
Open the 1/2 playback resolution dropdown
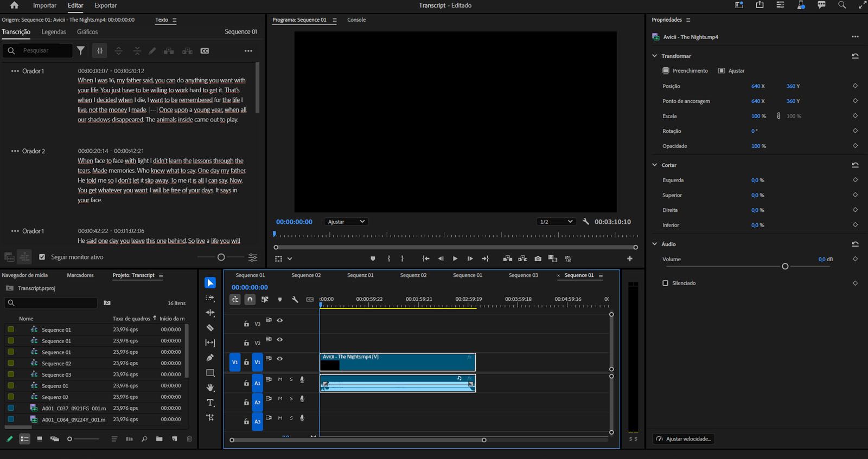[556, 222]
